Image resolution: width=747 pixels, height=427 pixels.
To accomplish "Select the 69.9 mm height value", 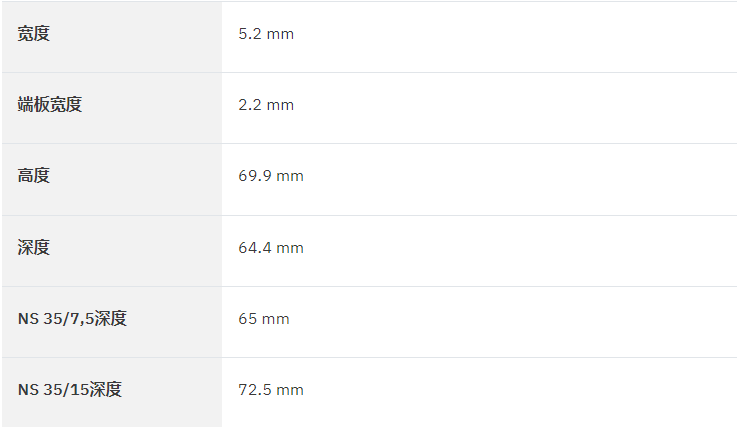I will (271, 176).
